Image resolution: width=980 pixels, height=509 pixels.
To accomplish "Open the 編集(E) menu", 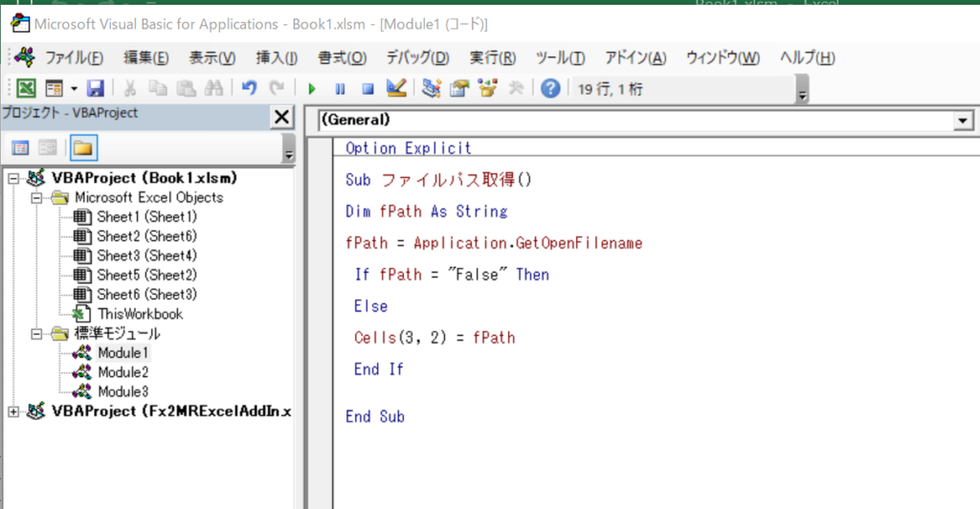I will click(146, 58).
